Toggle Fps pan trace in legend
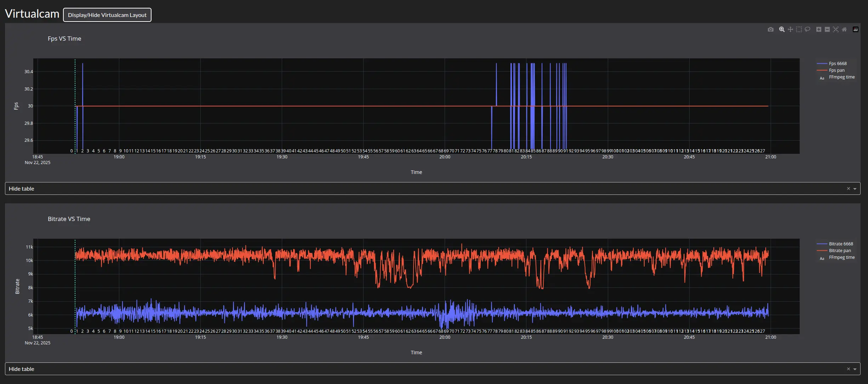This screenshot has width=868, height=384. click(836, 70)
